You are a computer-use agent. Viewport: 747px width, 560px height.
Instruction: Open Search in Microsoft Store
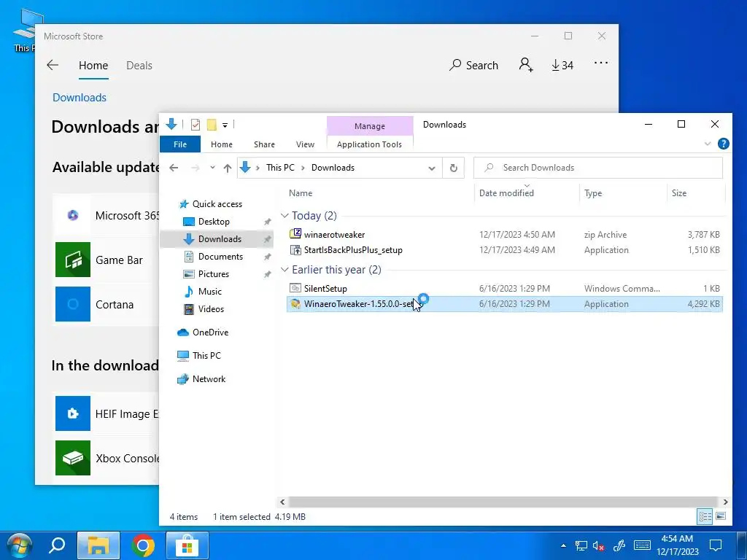click(473, 65)
